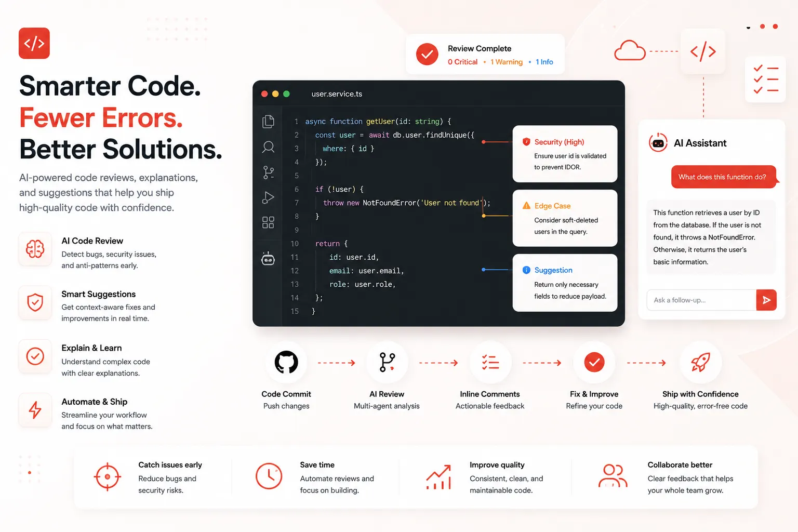Viewport: 798px width, 532px height.
Task: Select the user.service.ts file tab
Action: (337, 94)
